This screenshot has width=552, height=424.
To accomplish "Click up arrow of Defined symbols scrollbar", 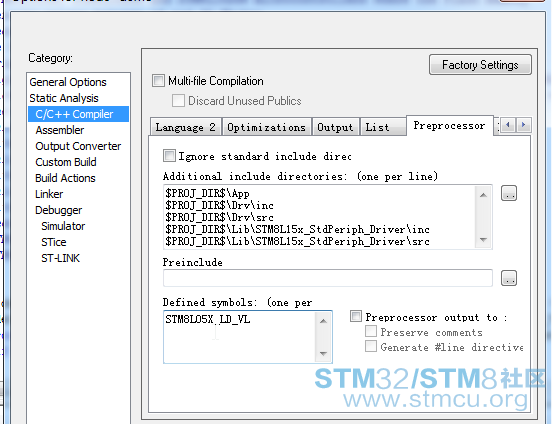I will [x=323, y=321].
